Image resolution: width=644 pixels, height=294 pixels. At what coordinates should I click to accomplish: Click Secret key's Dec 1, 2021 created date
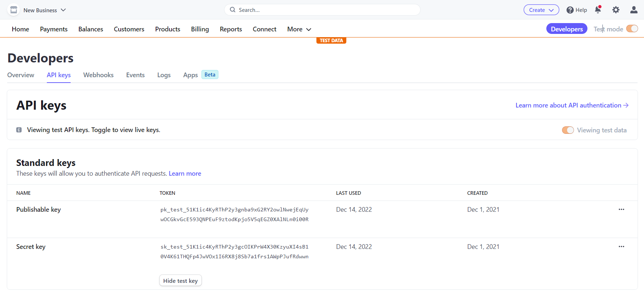483,247
